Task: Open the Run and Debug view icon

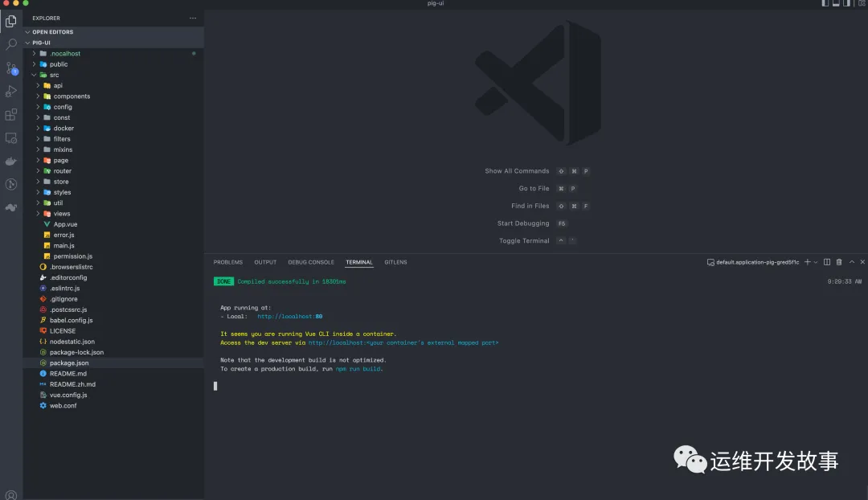Action: coord(11,92)
